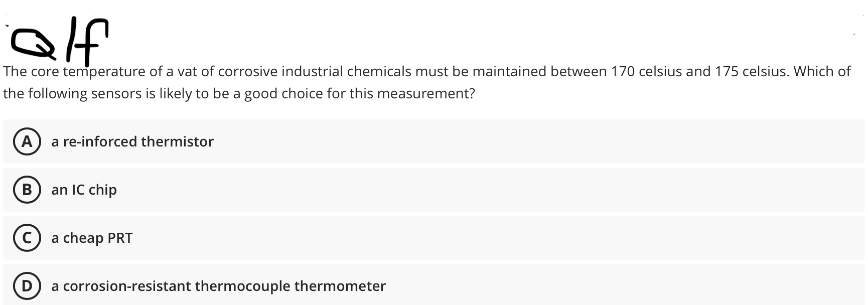Click the letter B inside its circle
Viewport: 868px width, 305px height.
click(x=28, y=190)
